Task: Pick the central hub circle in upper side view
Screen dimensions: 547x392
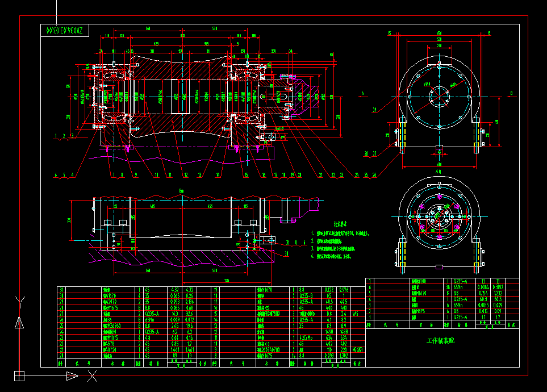Action: (439, 97)
